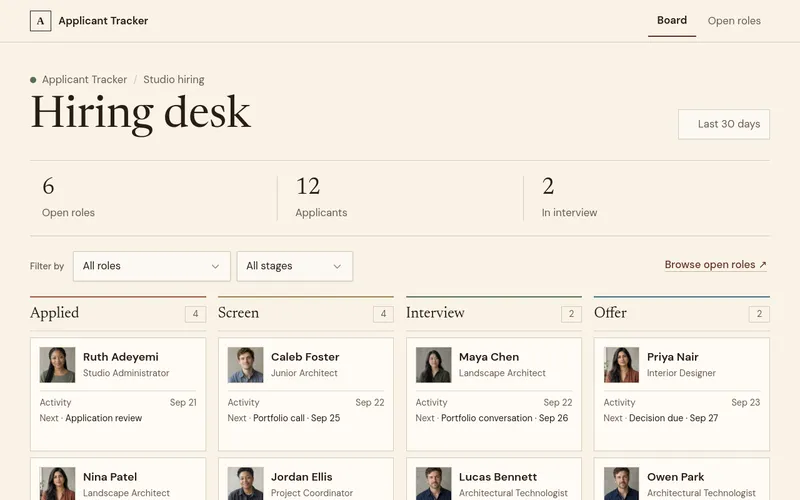Open Lucas Bennett's avatar
The width and height of the screenshot is (800, 500).
coord(433,483)
